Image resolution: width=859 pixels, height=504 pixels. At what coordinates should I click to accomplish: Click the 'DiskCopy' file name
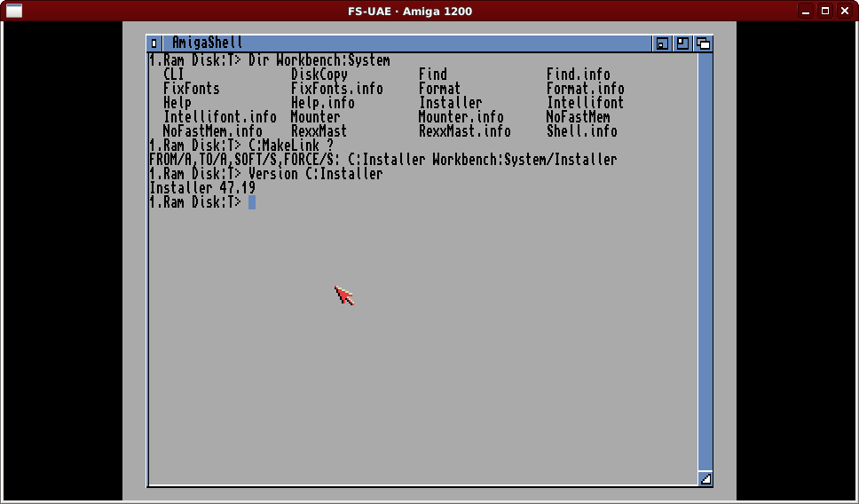coord(319,74)
